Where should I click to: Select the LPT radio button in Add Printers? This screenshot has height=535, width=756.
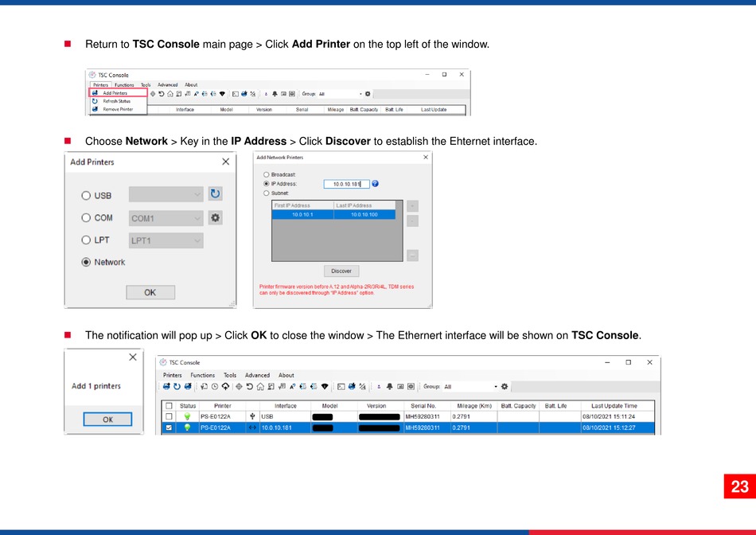(x=86, y=240)
